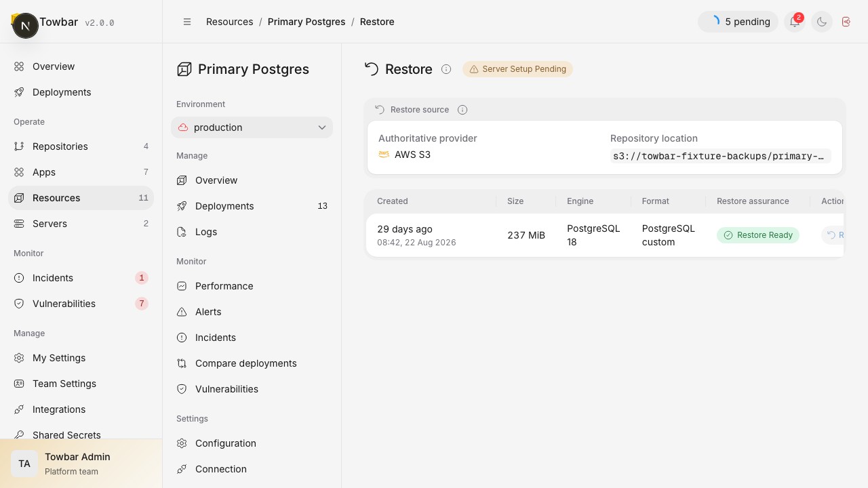Select Resources in the main sidebar
868x488 pixels.
pos(81,198)
